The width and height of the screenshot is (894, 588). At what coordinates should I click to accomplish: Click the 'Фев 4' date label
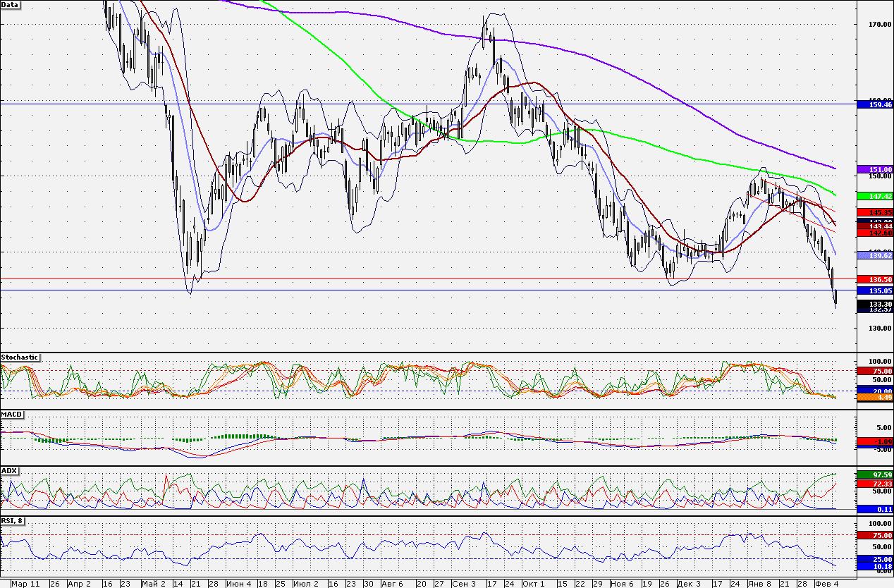click(x=826, y=584)
